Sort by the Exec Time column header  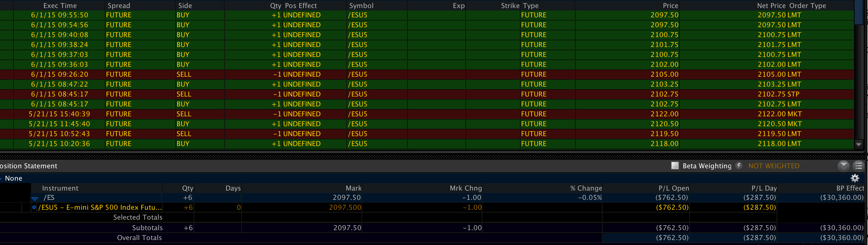tap(60, 5)
